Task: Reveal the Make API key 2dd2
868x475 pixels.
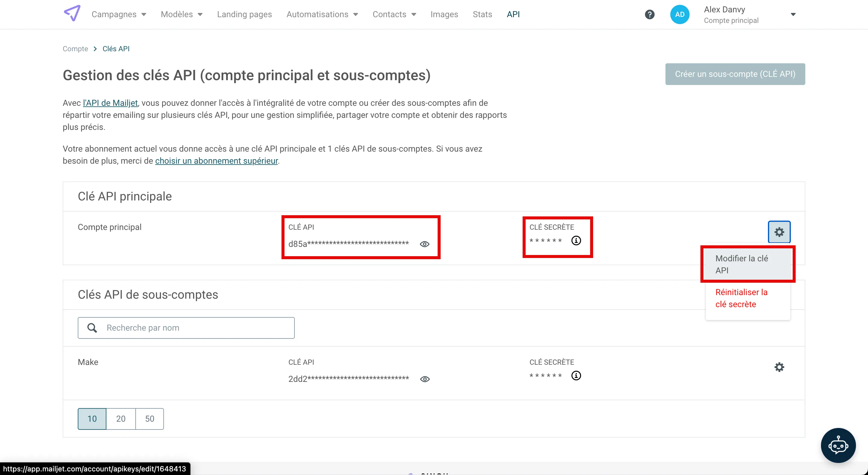Action: coord(425,379)
